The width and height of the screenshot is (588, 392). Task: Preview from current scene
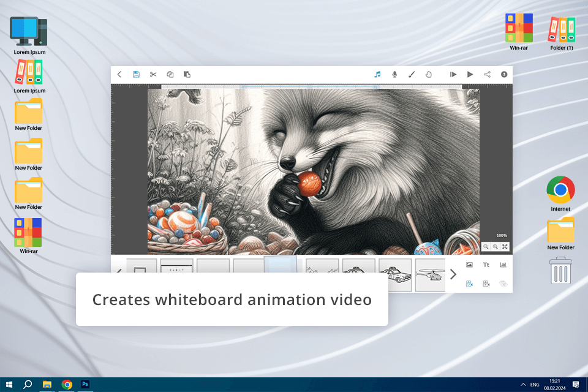tap(453, 74)
